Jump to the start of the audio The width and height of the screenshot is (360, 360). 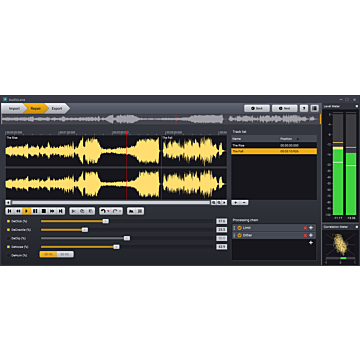pyautogui.click(x=10, y=211)
